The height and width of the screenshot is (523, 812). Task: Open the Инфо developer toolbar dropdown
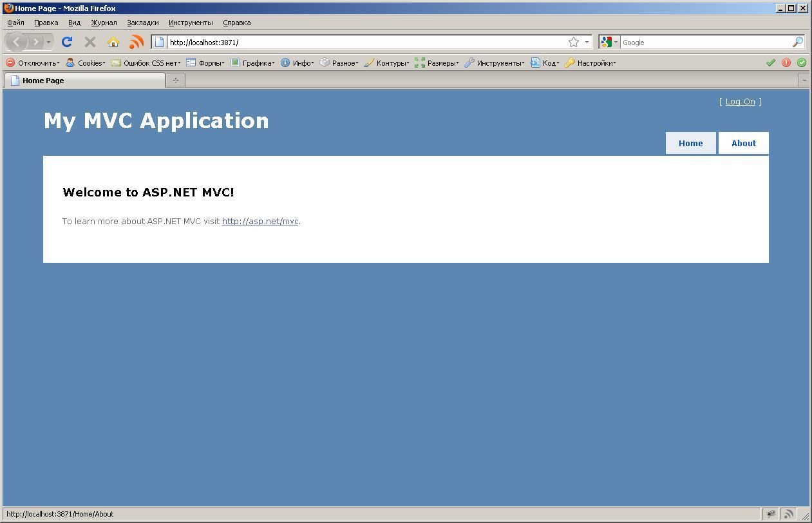pos(297,63)
